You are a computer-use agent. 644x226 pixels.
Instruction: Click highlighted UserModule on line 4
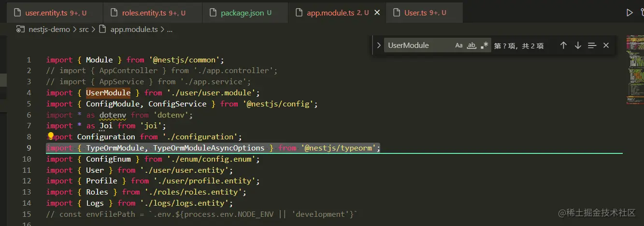[x=108, y=92]
